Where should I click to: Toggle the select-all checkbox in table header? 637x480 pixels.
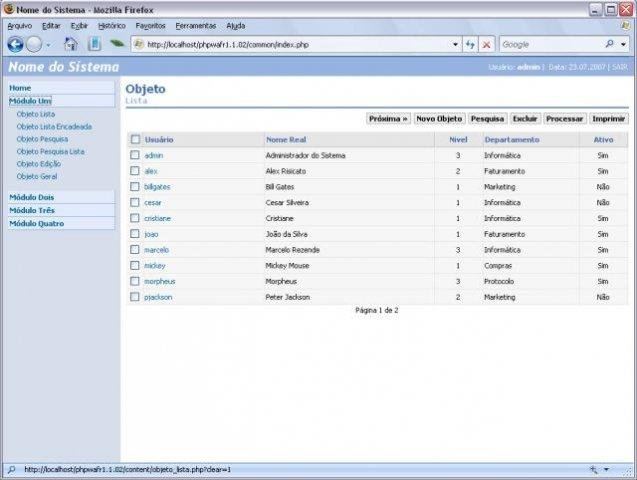135,139
